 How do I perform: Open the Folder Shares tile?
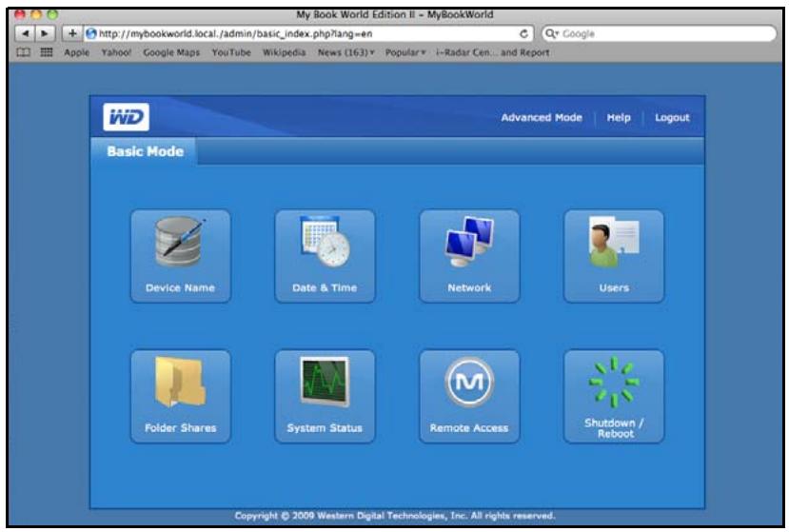tap(181, 397)
